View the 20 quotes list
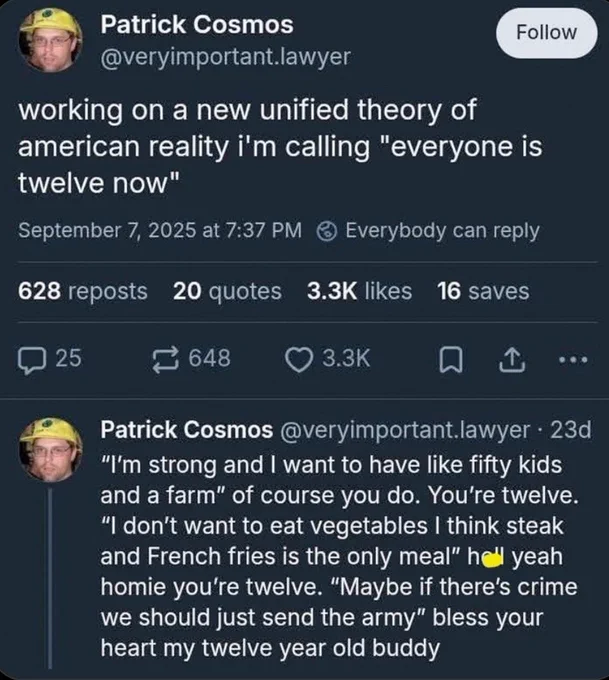 tap(227, 291)
